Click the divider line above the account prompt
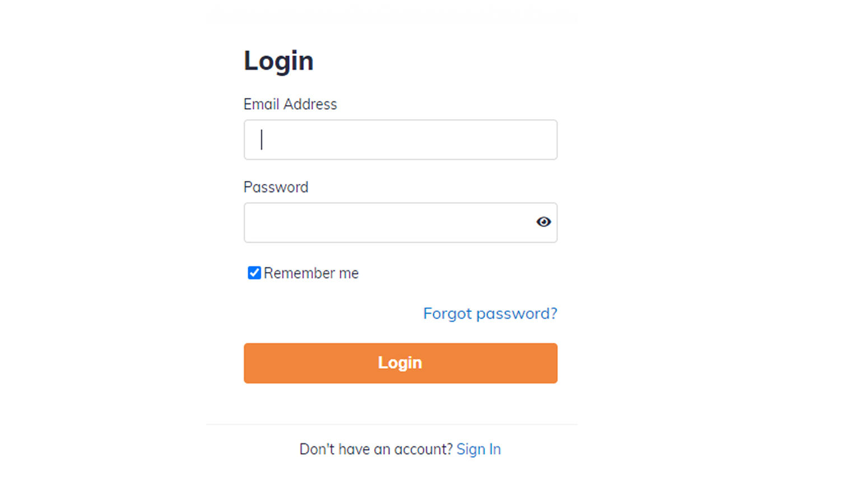This screenshot has height=504, width=841. pyautogui.click(x=391, y=424)
